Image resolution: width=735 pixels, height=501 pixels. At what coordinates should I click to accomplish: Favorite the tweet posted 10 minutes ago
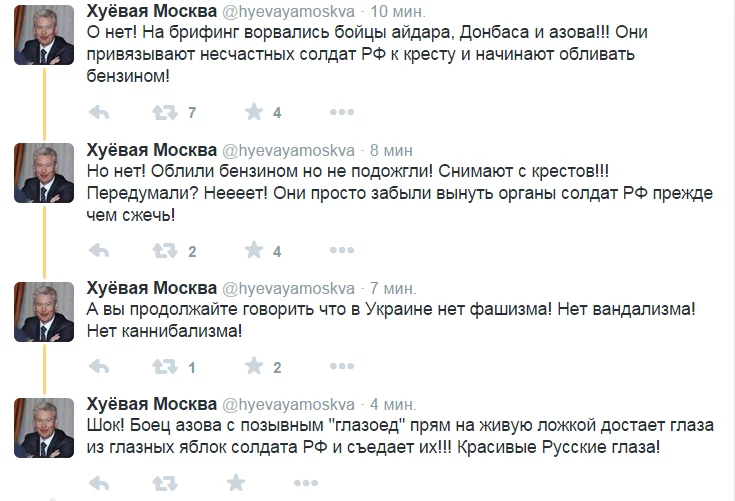point(254,111)
